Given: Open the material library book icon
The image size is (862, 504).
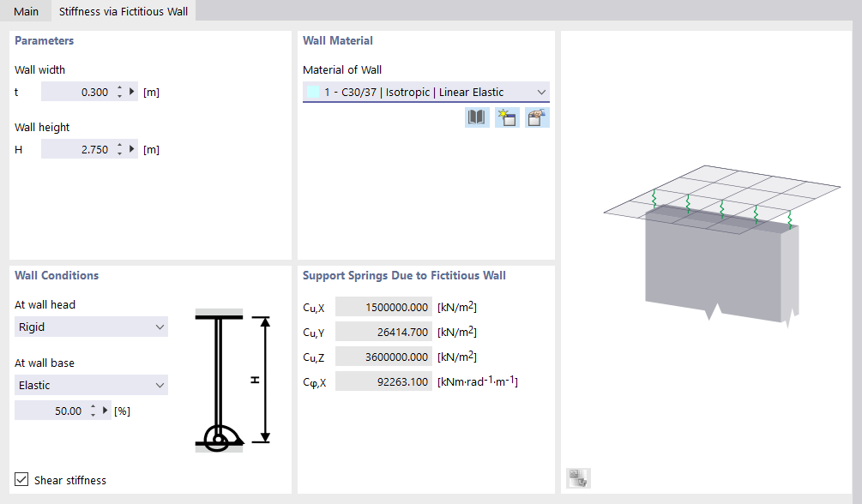Looking at the screenshot, I should click(477, 117).
